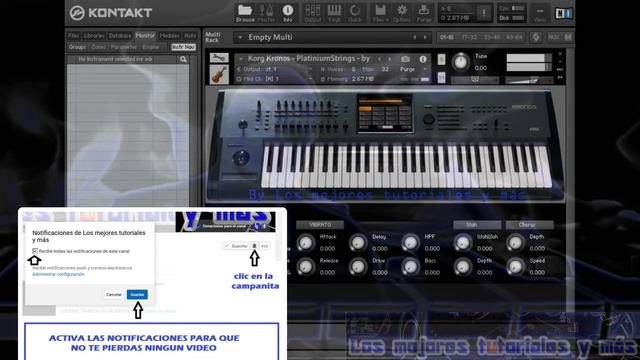The image size is (640, 360).
Task: Select the Zones monitor sub-tab
Action: 98,47
